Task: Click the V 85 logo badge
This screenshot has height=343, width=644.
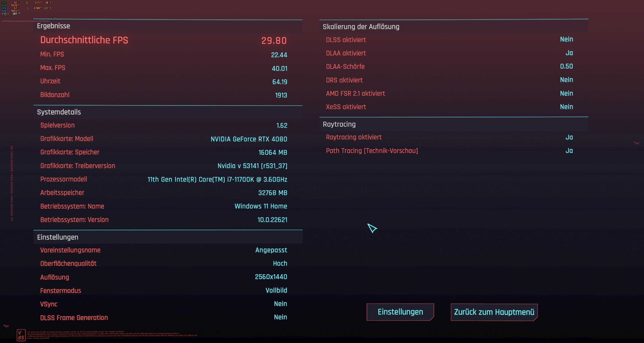Action: click(x=21, y=335)
